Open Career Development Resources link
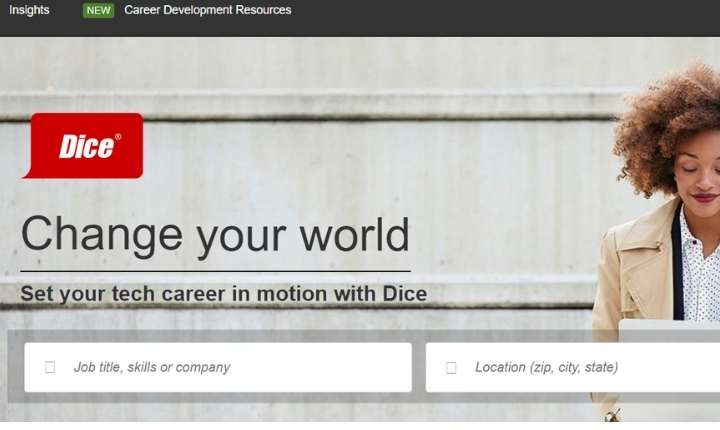Screen dimensions: 720x430 click(x=208, y=10)
